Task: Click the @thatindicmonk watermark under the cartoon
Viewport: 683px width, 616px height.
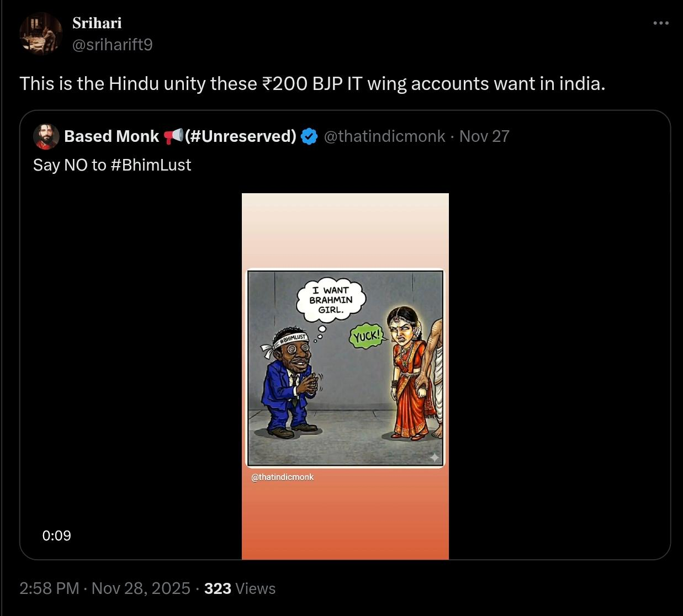Action: [x=282, y=477]
